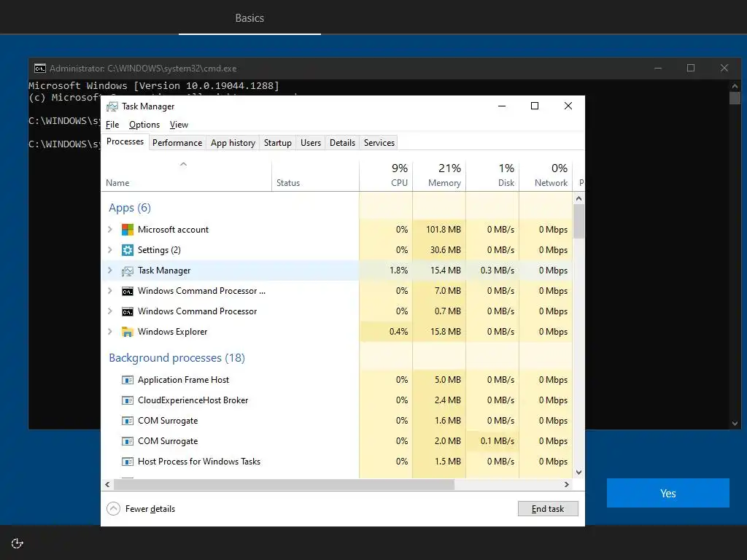Viewport: 747px width, 560px height.
Task: Select the Processes tab
Action: [x=125, y=142]
